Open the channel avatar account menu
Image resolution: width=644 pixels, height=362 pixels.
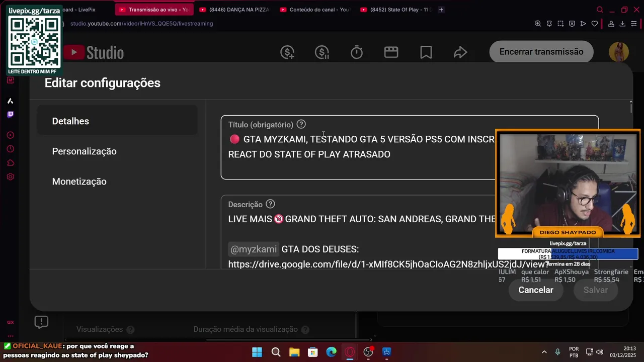pyautogui.click(x=618, y=52)
